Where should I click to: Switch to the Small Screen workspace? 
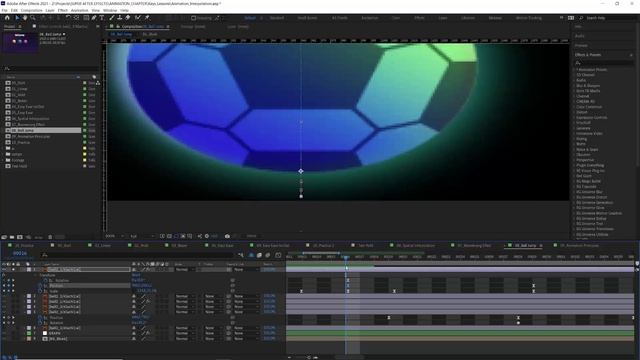pos(307,18)
